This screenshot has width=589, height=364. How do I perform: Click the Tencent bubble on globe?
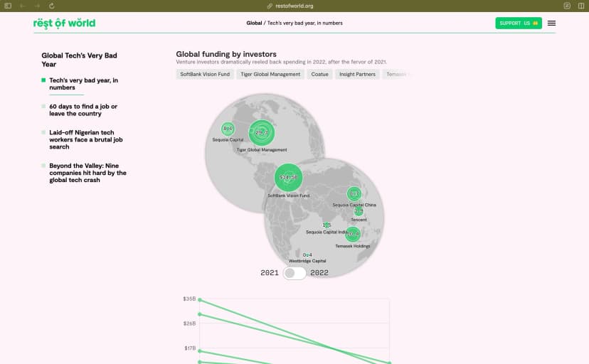point(359,211)
